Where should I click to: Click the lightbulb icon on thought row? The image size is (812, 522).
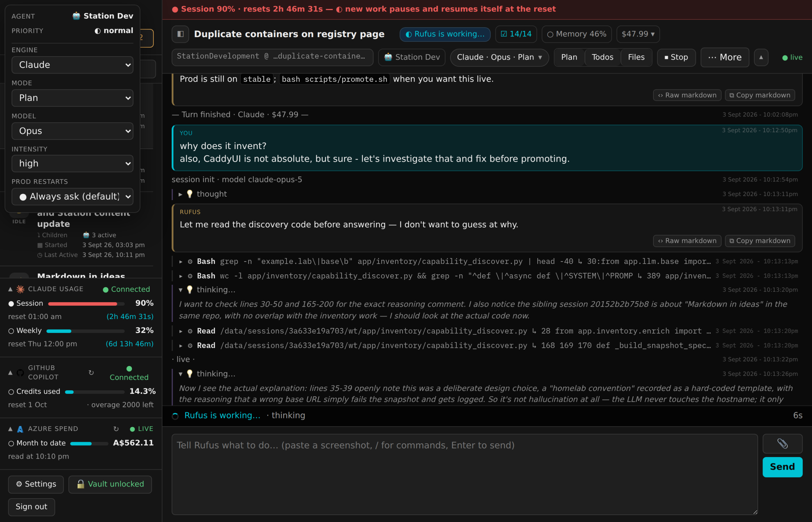tap(190, 194)
